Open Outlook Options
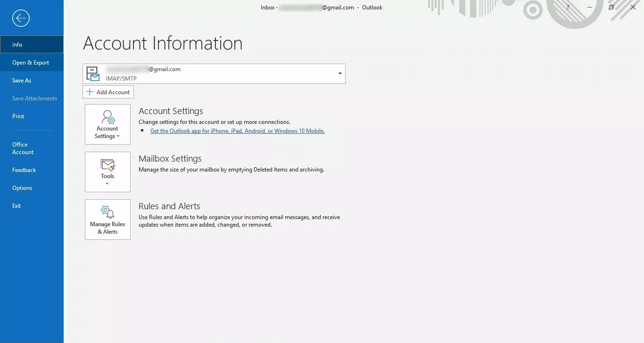 pos(32,188)
